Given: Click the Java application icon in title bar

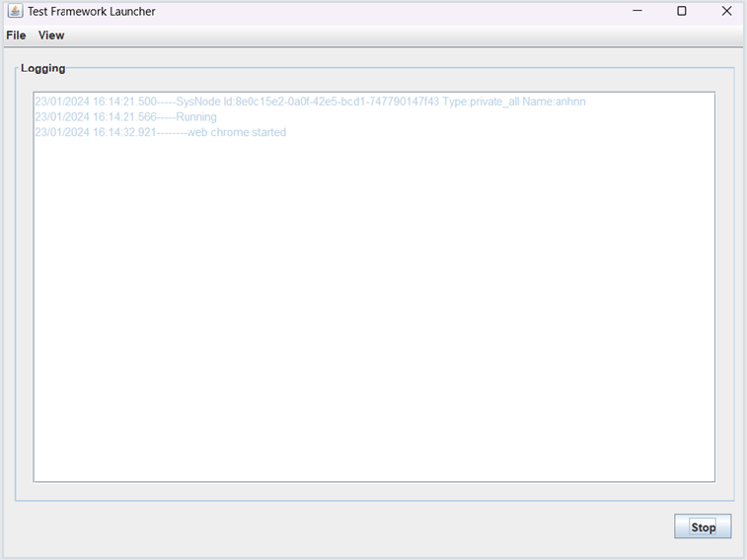Looking at the screenshot, I should (x=15, y=12).
